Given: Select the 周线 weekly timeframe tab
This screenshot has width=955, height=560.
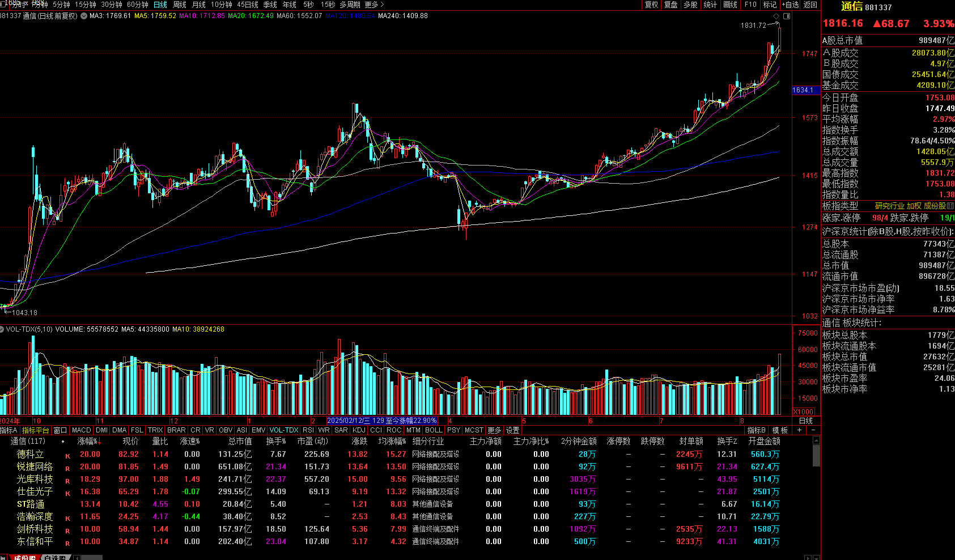Looking at the screenshot, I should [180, 5].
